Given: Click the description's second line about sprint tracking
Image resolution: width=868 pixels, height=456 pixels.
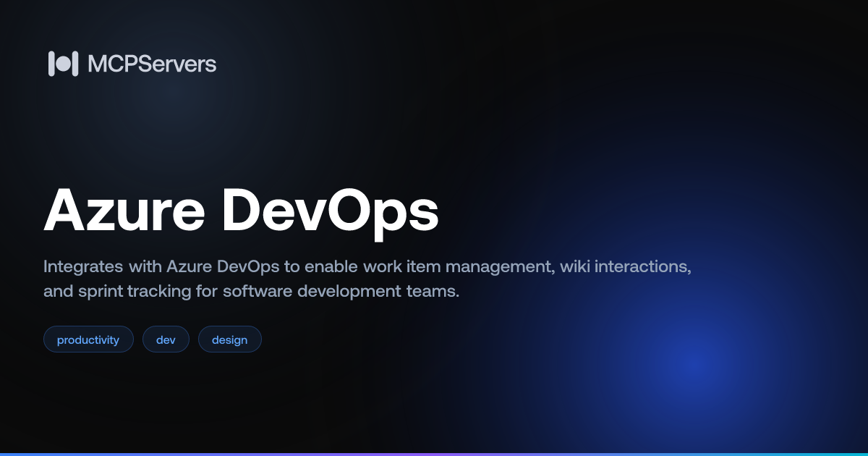Looking at the screenshot, I should pos(251,292).
